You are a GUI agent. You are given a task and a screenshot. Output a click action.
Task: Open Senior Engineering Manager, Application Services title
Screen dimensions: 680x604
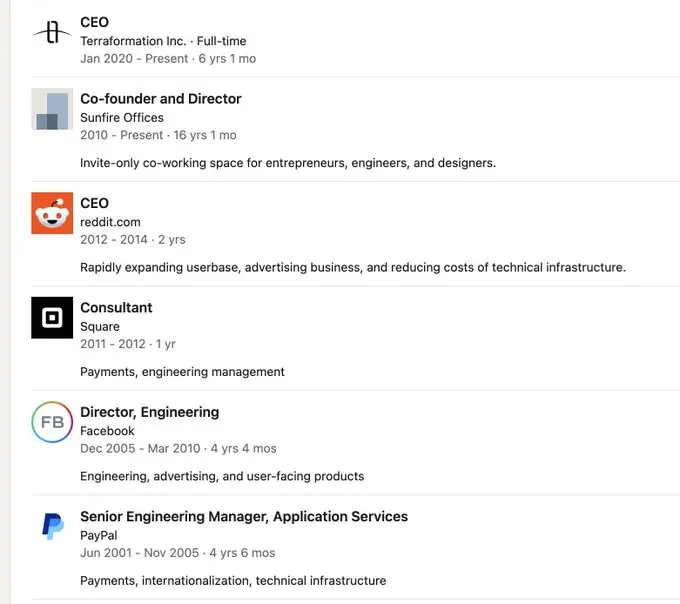click(x=244, y=517)
